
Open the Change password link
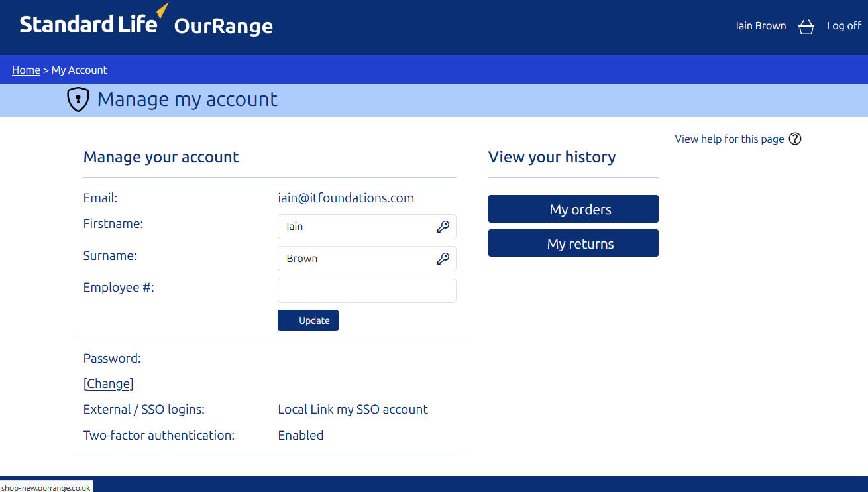tap(108, 383)
